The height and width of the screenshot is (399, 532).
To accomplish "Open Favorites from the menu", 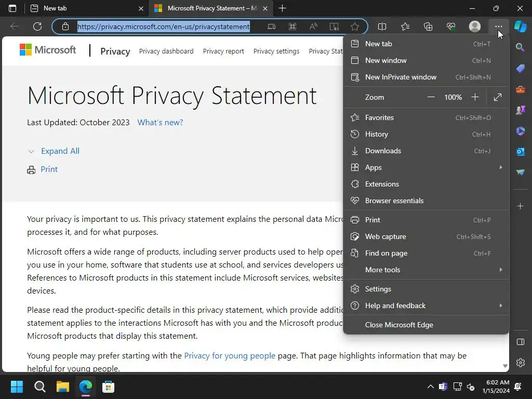I will [x=426, y=117].
